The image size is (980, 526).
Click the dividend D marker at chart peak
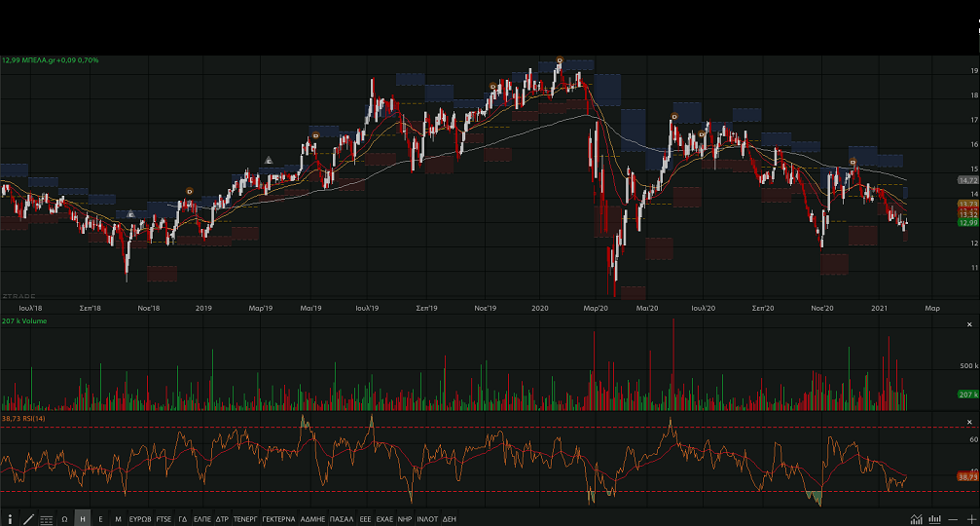(560, 60)
